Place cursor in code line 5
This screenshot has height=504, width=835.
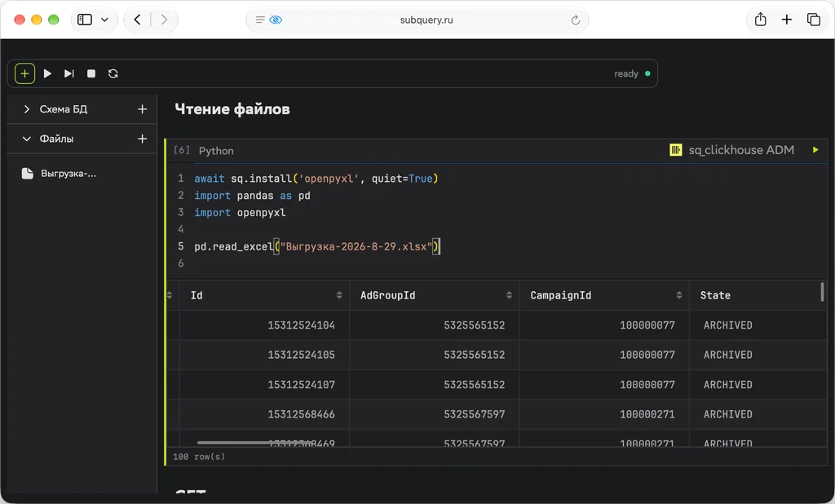(317, 246)
